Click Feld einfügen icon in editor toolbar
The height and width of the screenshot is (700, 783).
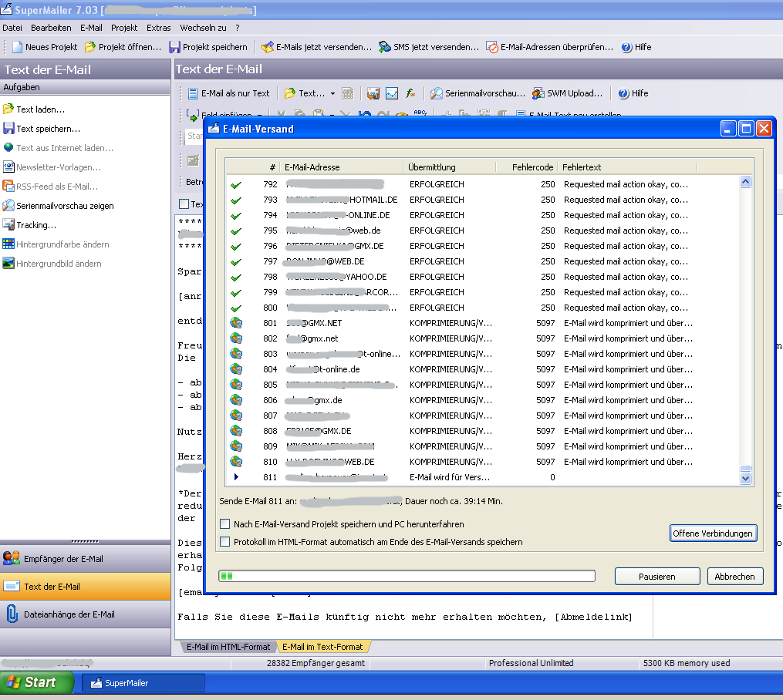[192, 114]
